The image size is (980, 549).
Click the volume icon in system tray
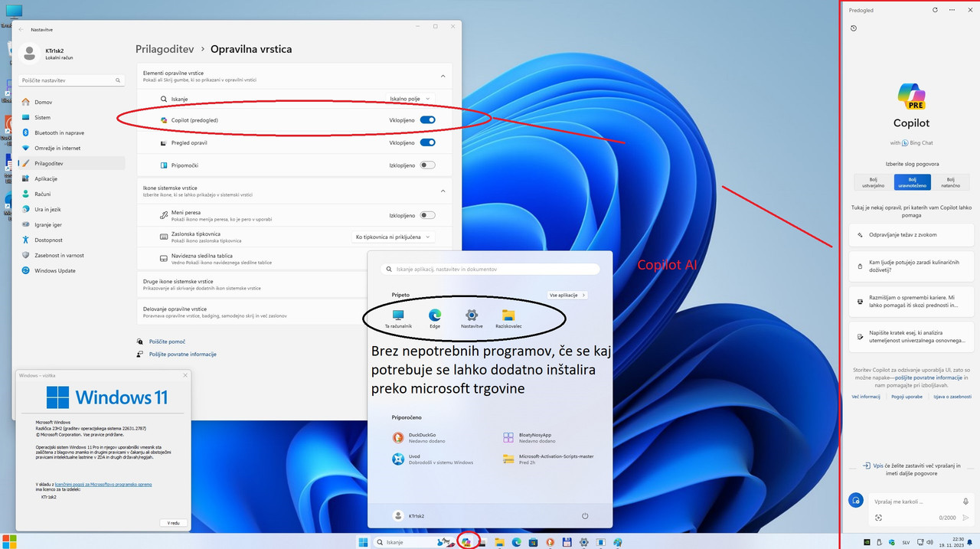pos(929,542)
